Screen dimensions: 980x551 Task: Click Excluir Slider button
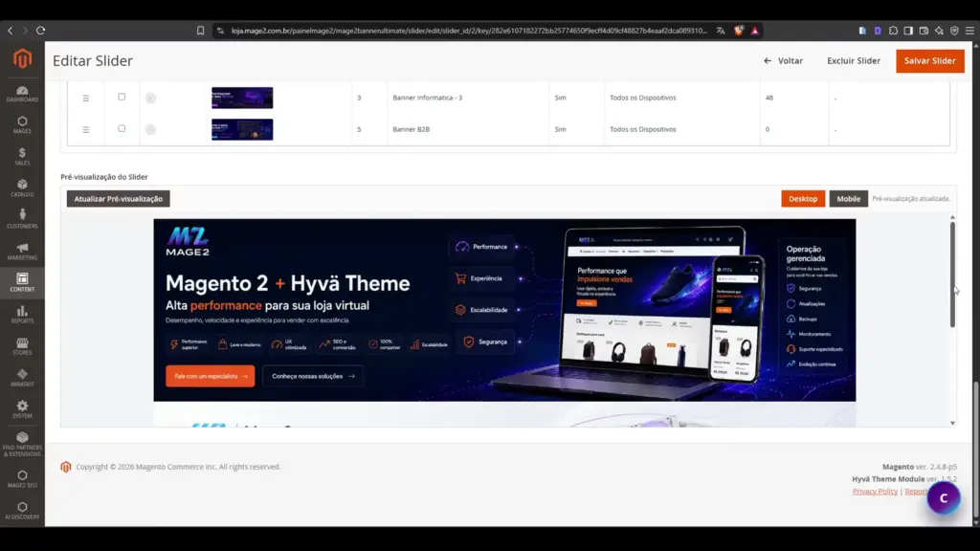click(x=853, y=60)
